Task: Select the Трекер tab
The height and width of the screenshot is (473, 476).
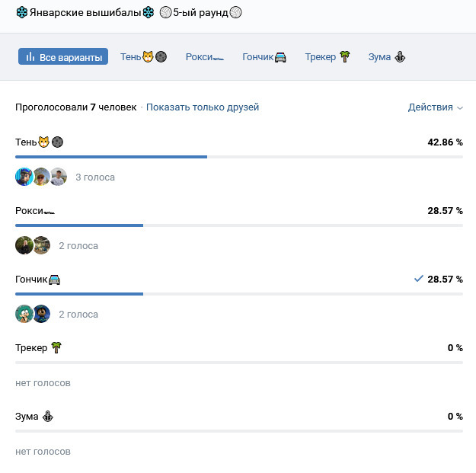Action: pos(327,57)
